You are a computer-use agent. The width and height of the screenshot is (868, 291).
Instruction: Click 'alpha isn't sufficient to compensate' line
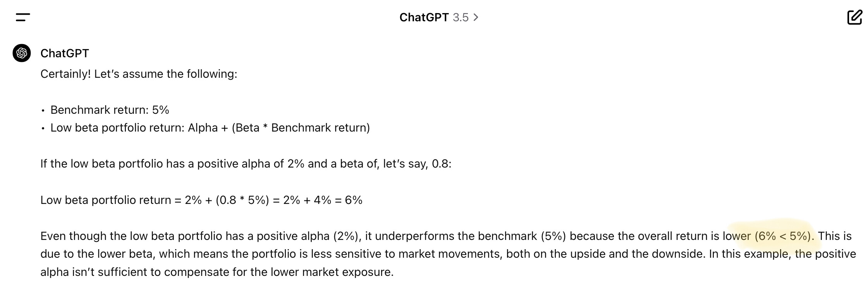217,272
